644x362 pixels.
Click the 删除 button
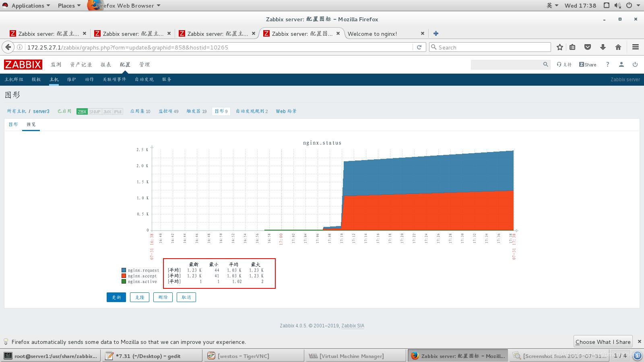pyautogui.click(x=163, y=297)
